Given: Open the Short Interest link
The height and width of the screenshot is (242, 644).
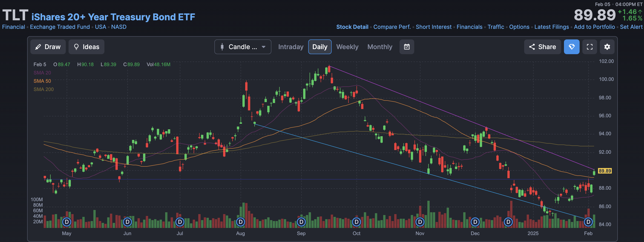Looking at the screenshot, I should [x=434, y=27].
